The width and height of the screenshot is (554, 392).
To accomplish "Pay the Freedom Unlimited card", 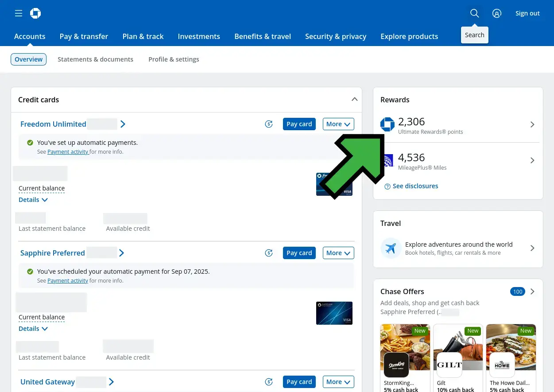I will pos(299,124).
